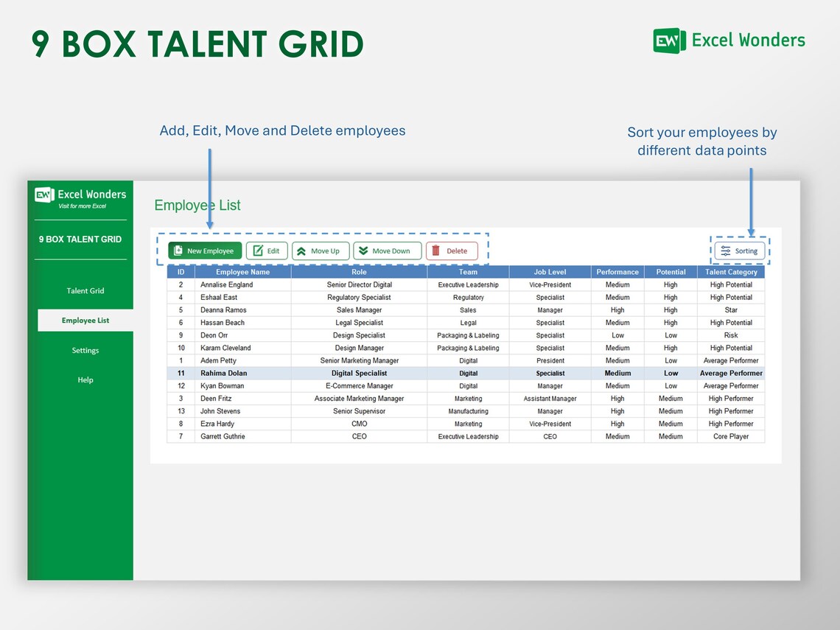Open the Employee List tab
This screenshot has height=630, width=840.
pyautogui.click(x=85, y=321)
